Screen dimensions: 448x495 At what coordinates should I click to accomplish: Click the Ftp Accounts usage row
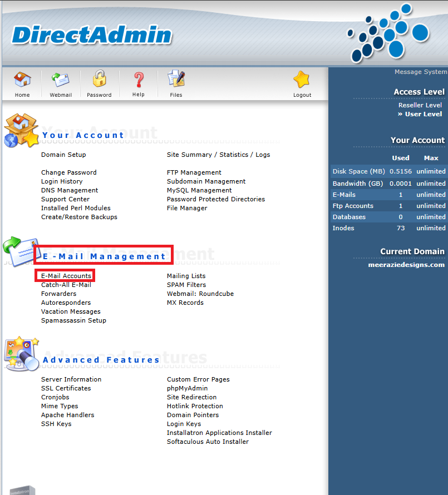pyautogui.click(x=389, y=206)
